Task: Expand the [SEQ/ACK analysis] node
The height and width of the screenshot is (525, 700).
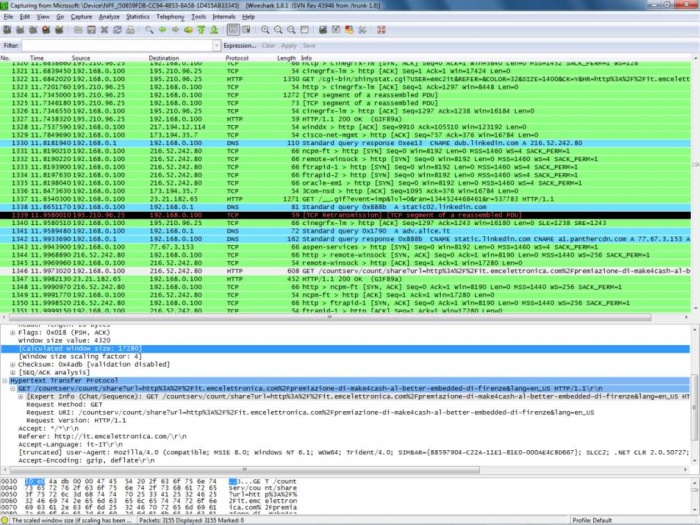Action: pos(12,373)
